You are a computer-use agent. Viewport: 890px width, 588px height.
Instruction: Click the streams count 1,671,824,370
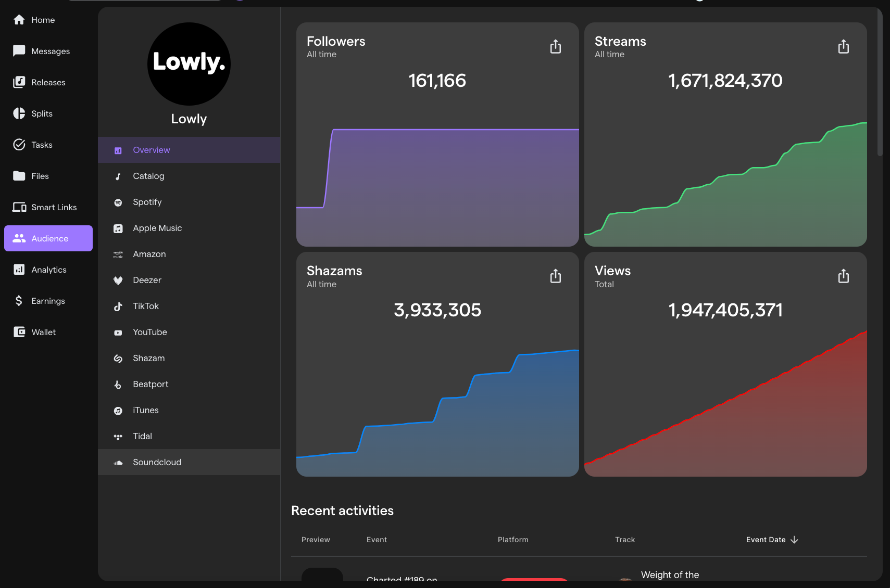pyautogui.click(x=725, y=81)
